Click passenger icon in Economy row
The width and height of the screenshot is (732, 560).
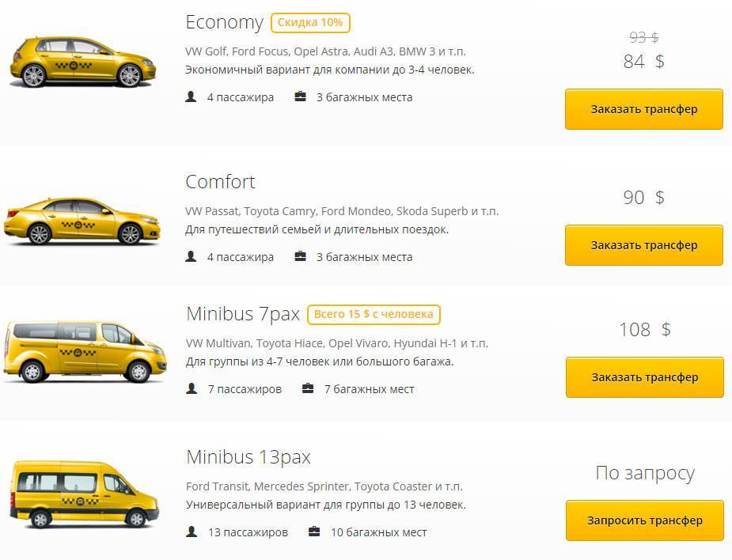(191, 97)
